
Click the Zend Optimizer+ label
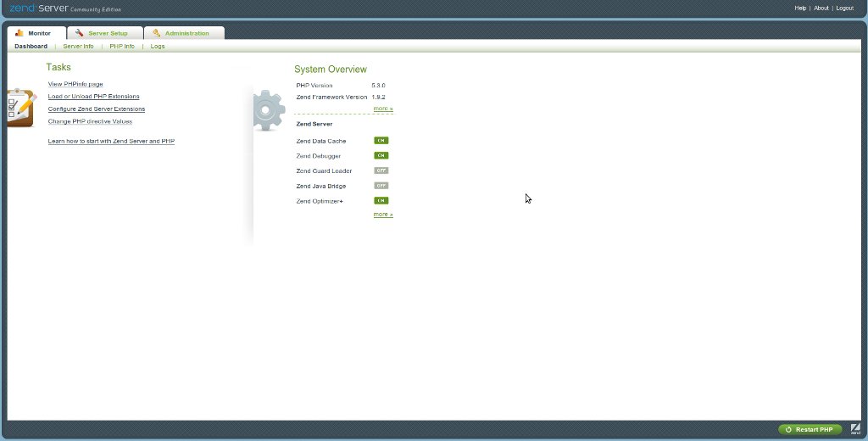pos(320,201)
